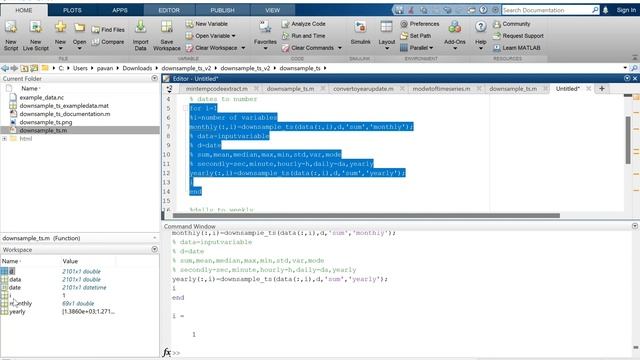
Task: Click the forward navigation arrow
Action: click(14, 68)
